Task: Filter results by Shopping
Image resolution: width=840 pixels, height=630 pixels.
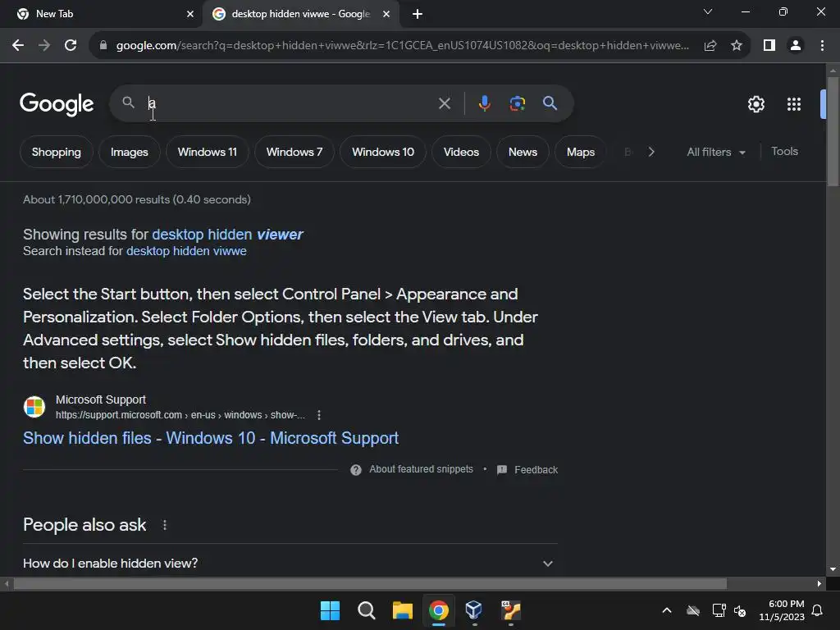Action: point(57,152)
